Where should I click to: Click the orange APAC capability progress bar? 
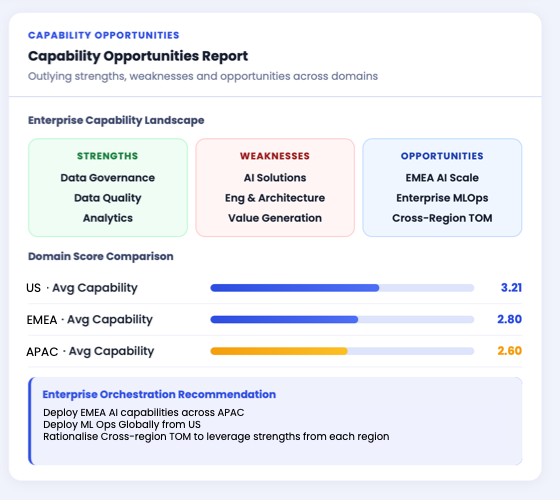342,351
